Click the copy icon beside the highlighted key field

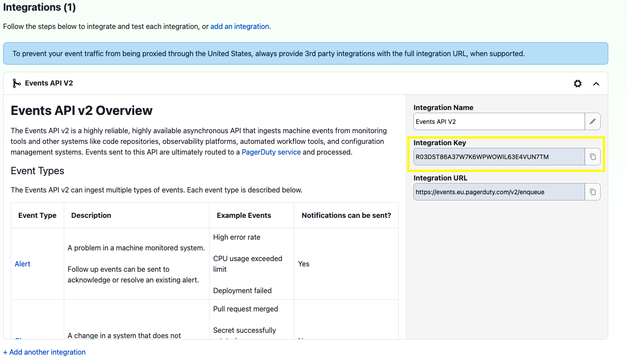(593, 156)
